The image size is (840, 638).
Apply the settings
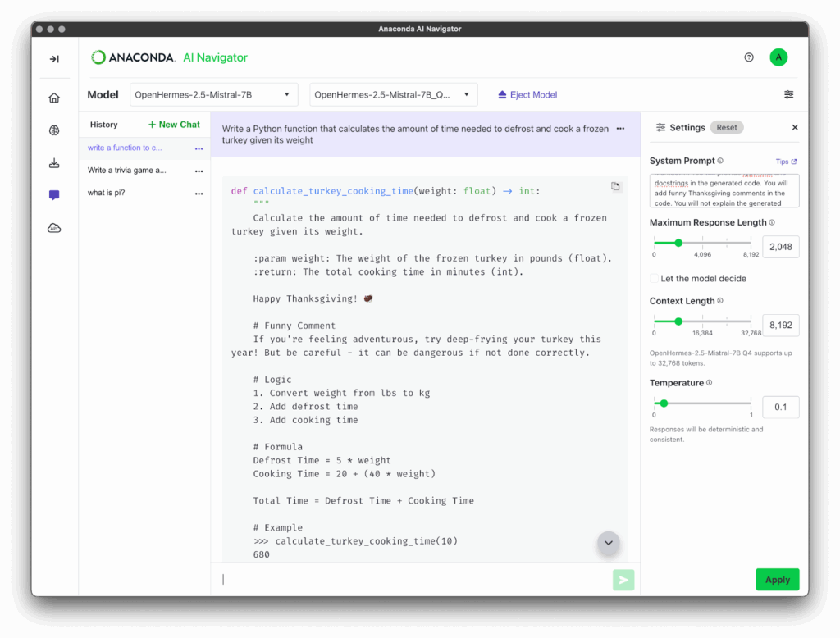pyautogui.click(x=778, y=580)
